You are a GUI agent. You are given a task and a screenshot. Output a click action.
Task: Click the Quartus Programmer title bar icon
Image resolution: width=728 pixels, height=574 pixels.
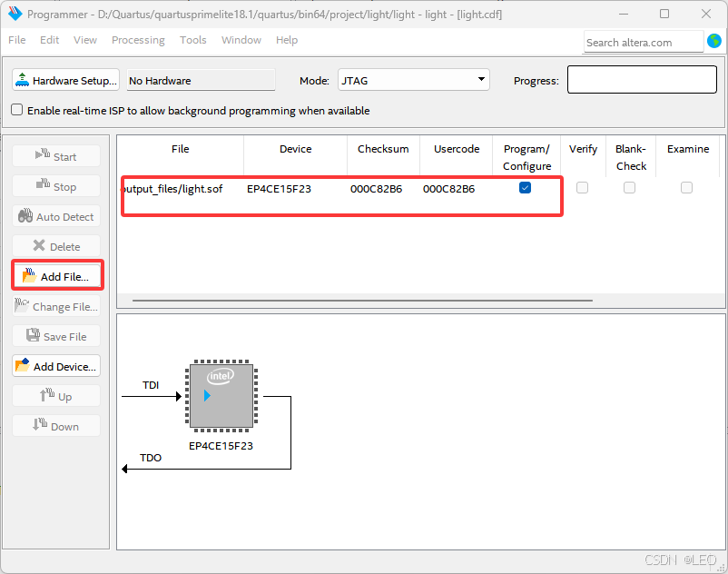(15, 14)
